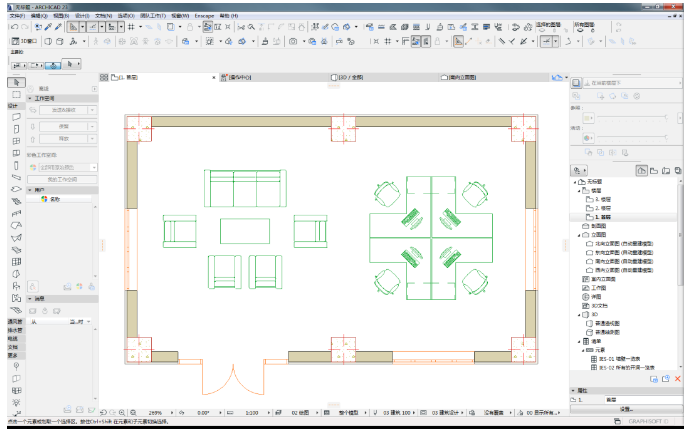Select the Marquee tool in the toolbox

16,95
